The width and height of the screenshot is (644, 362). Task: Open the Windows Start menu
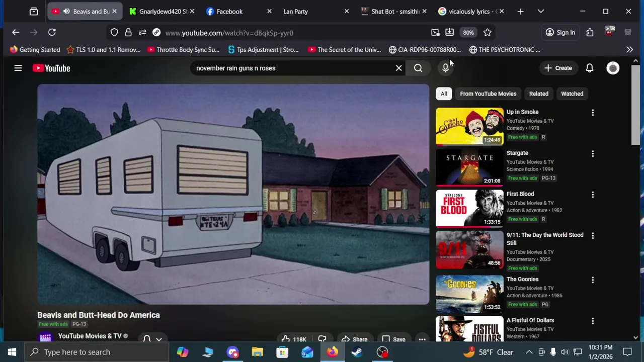(x=12, y=352)
